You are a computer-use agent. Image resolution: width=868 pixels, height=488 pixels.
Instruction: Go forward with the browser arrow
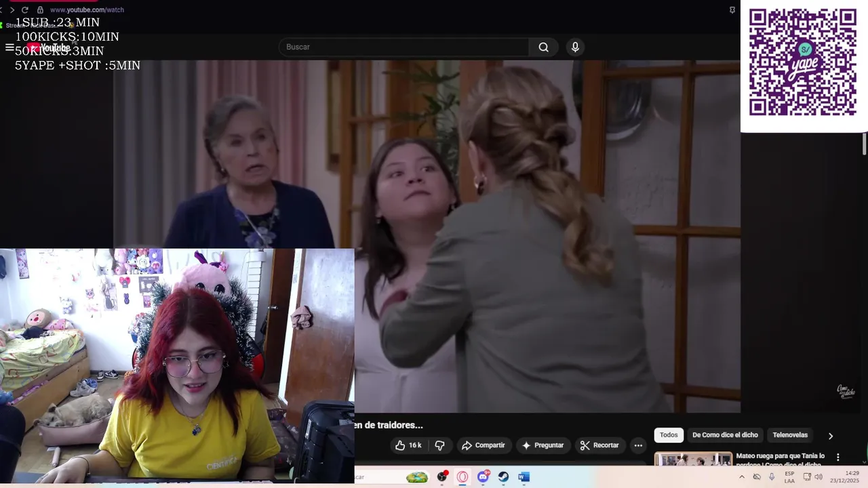pyautogui.click(x=12, y=10)
